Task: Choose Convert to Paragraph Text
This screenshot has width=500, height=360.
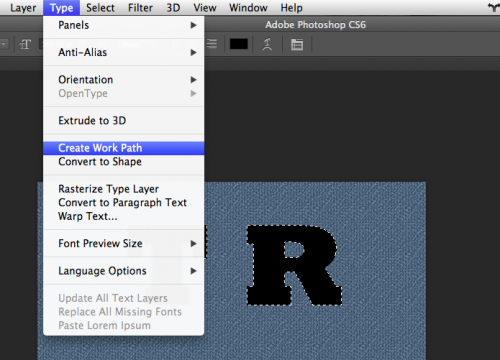Action: pyautogui.click(x=124, y=203)
